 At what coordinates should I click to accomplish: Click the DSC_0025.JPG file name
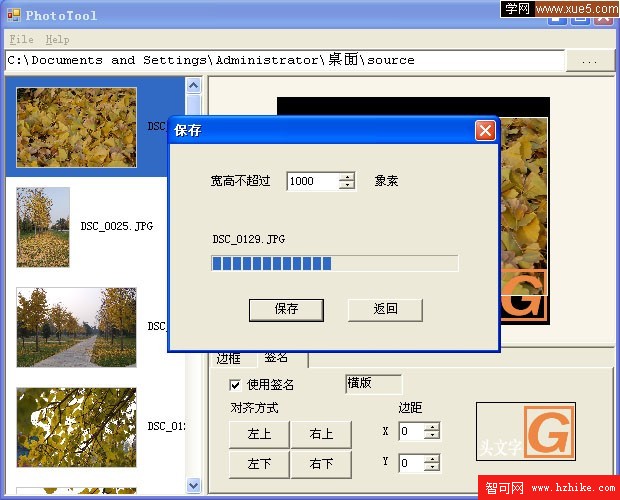(x=117, y=226)
